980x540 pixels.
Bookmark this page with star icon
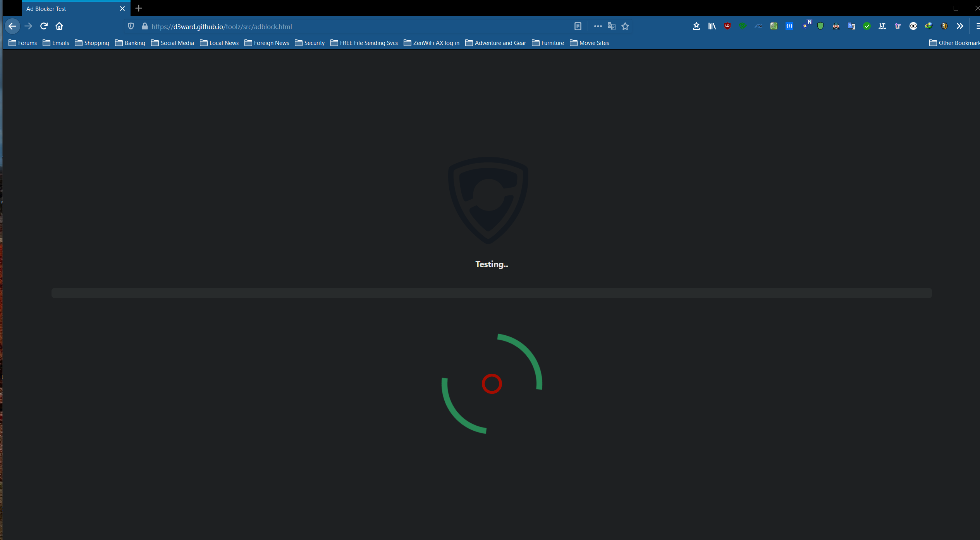click(x=625, y=26)
